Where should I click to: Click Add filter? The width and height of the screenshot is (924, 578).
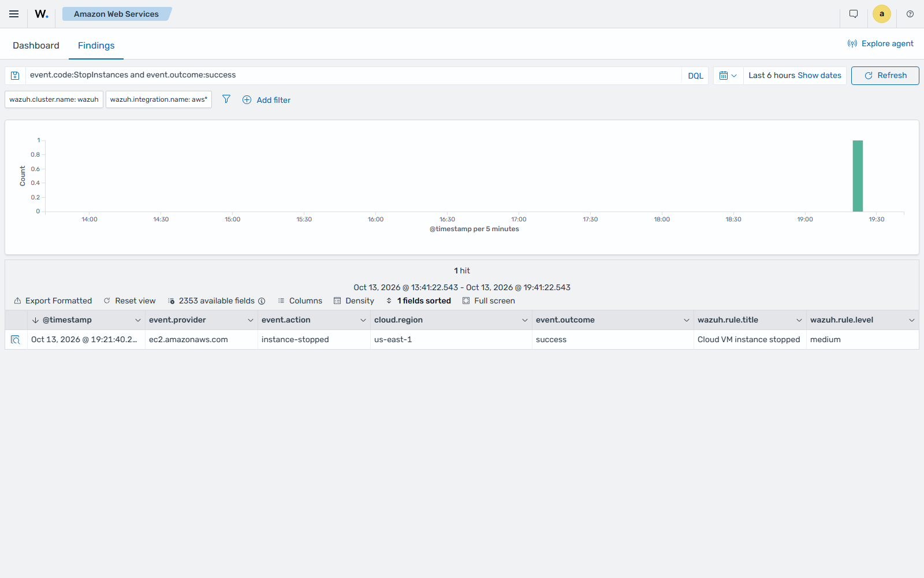266,100
